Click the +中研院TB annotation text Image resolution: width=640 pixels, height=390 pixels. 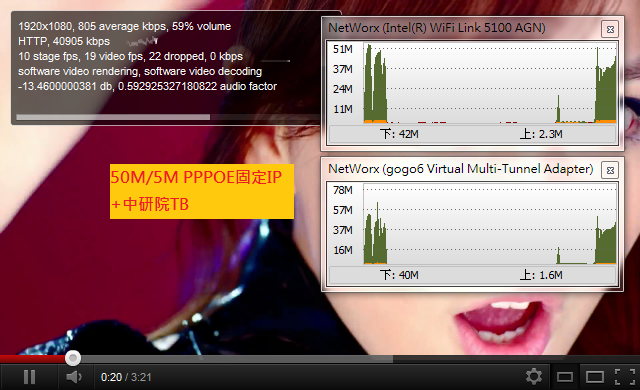150,204
